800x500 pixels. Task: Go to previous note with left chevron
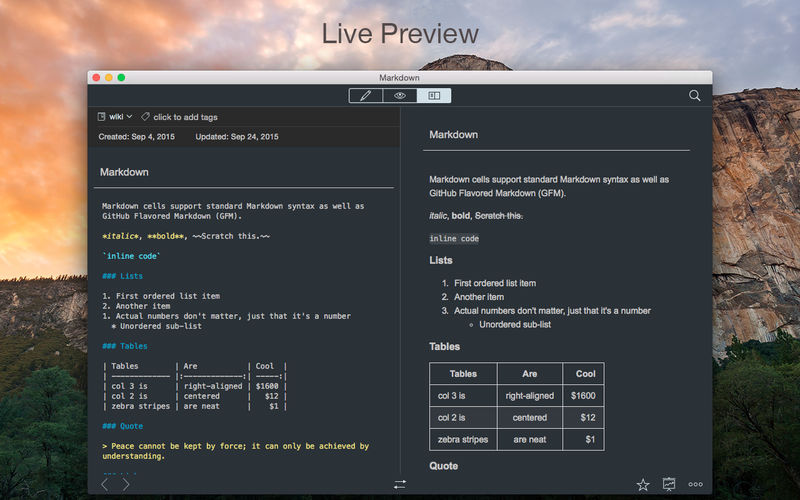coord(105,484)
